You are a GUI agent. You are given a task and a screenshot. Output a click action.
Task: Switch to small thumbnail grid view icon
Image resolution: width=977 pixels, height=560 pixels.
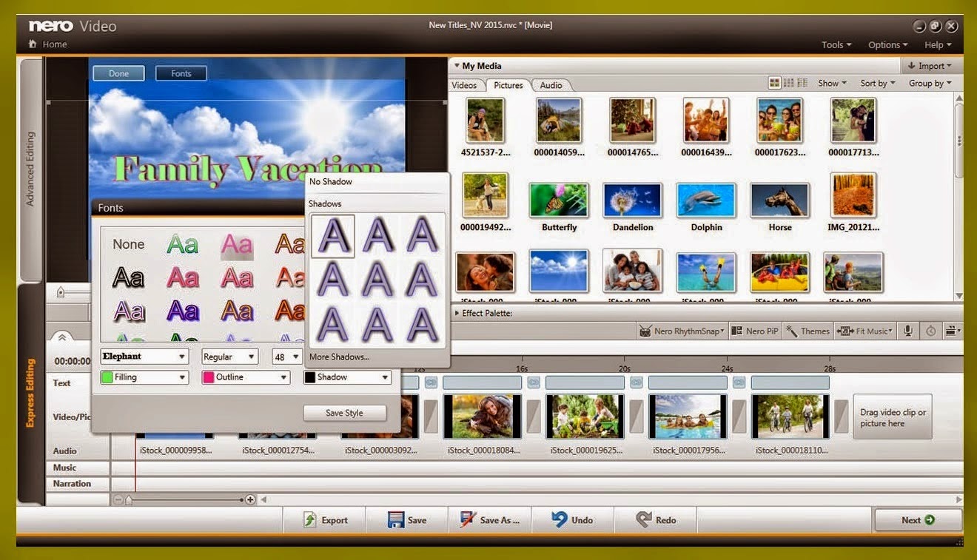point(789,83)
